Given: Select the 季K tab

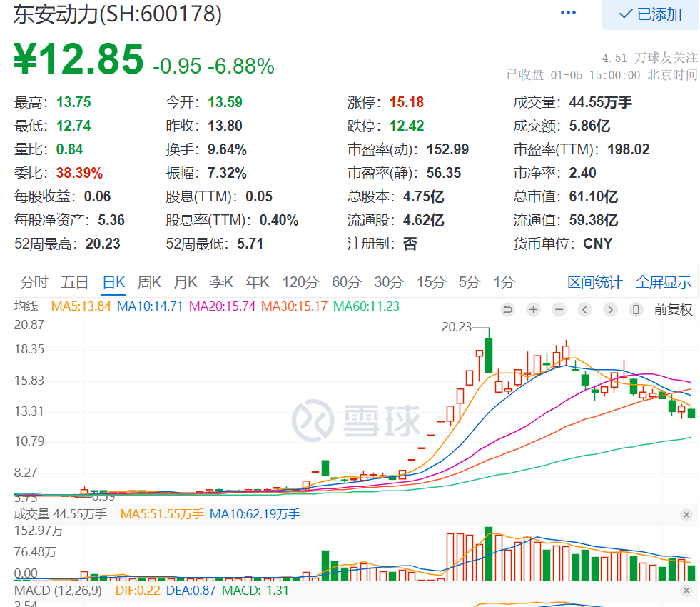Looking at the screenshot, I should click(221, 282).
